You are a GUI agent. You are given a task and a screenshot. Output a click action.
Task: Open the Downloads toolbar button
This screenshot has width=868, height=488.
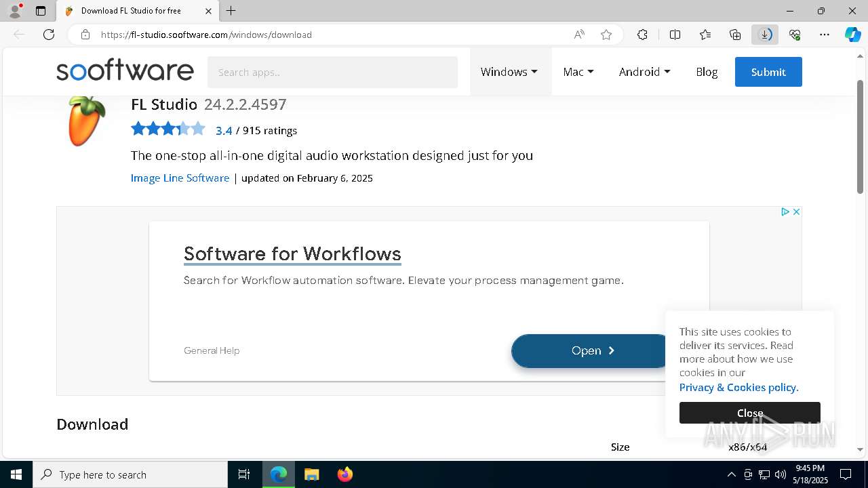(765, 35)
